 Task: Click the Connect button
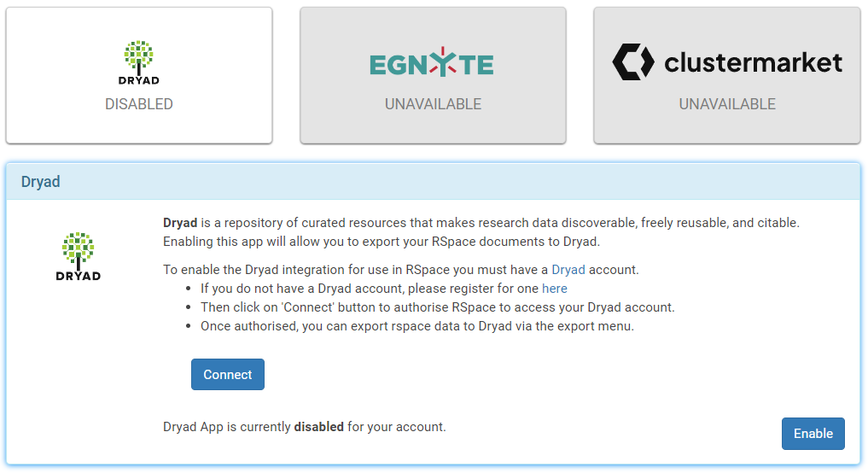click(228, 375)
